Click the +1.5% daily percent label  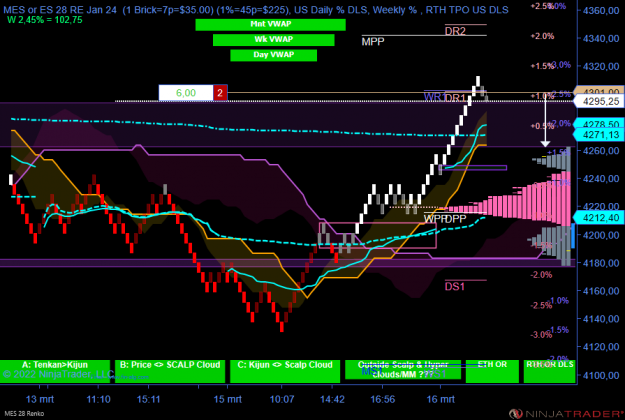pos(541,66)
